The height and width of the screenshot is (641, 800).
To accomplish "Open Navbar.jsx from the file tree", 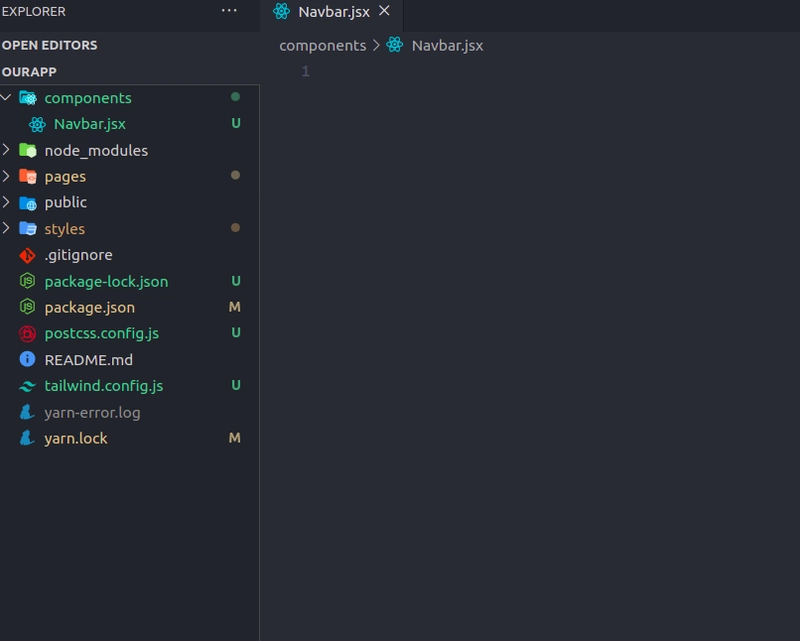I will coord(90,124).
